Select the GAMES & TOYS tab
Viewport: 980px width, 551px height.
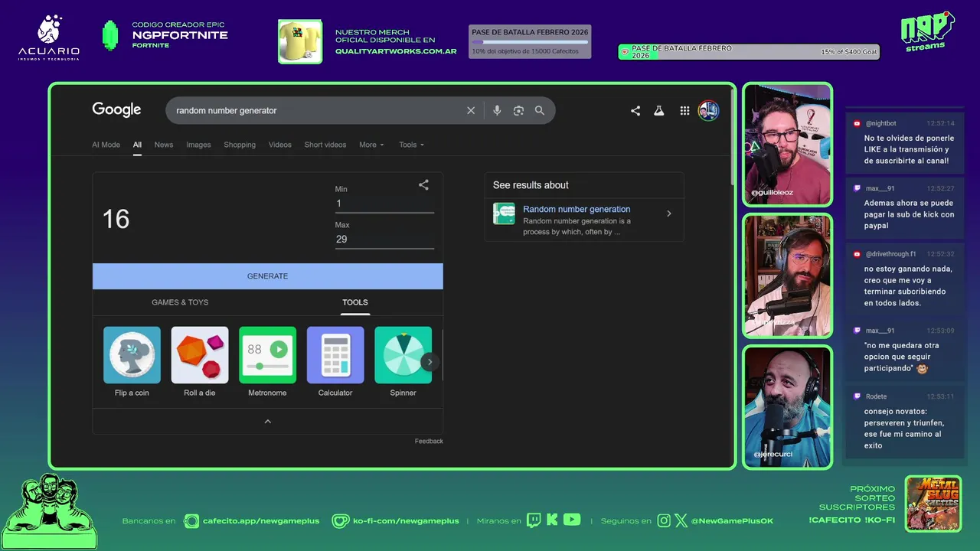pyautogui.click(x=180, y=302)
